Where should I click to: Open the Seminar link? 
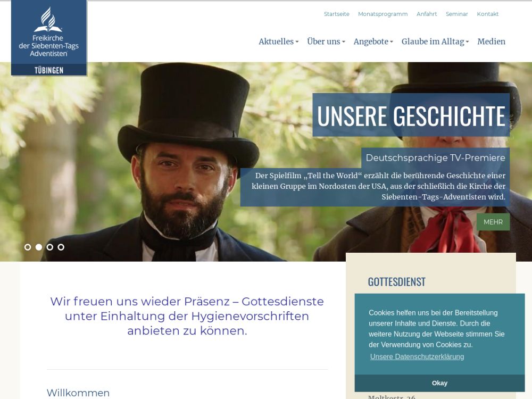click(456, 14)
